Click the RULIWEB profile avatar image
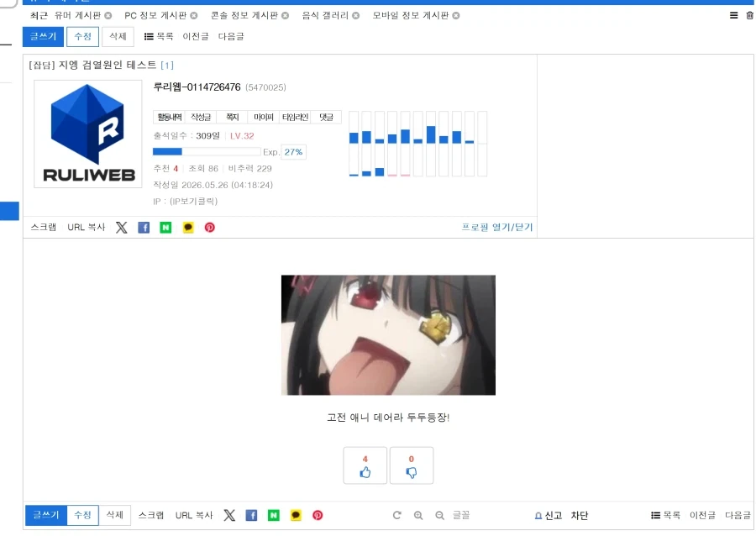Image resolution: width=756 pixels, height=536 pixels. [88, 134]
